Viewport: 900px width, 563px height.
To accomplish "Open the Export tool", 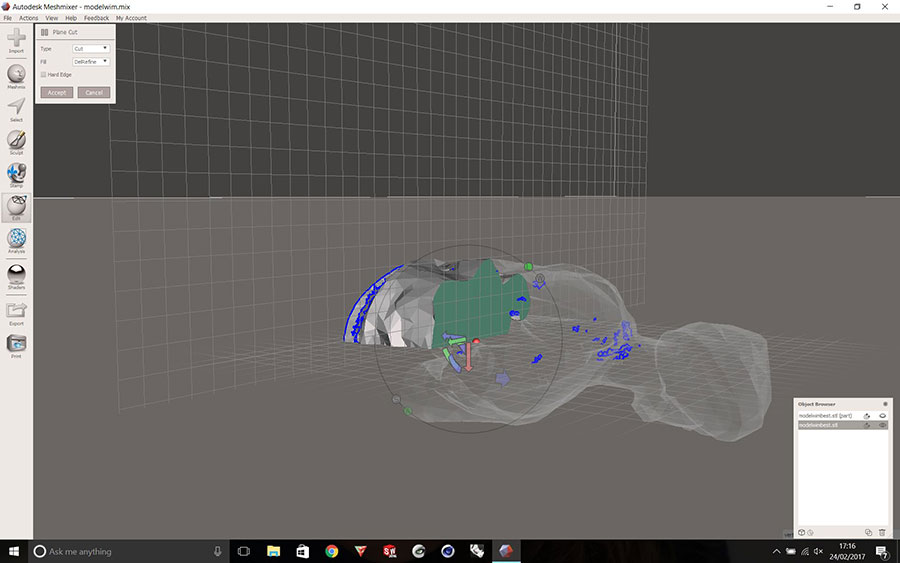I will point(16,313).
